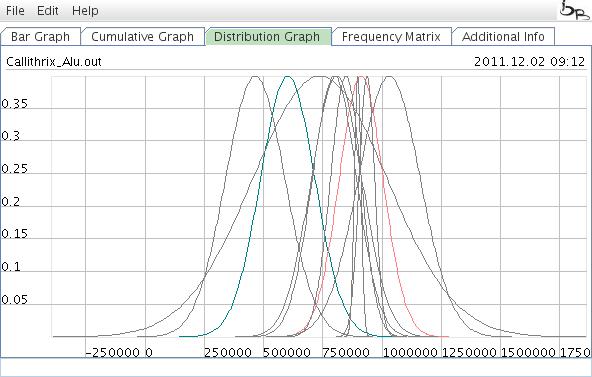
Task: Click the -250000 x-axis label
Action: pos(113,353)
